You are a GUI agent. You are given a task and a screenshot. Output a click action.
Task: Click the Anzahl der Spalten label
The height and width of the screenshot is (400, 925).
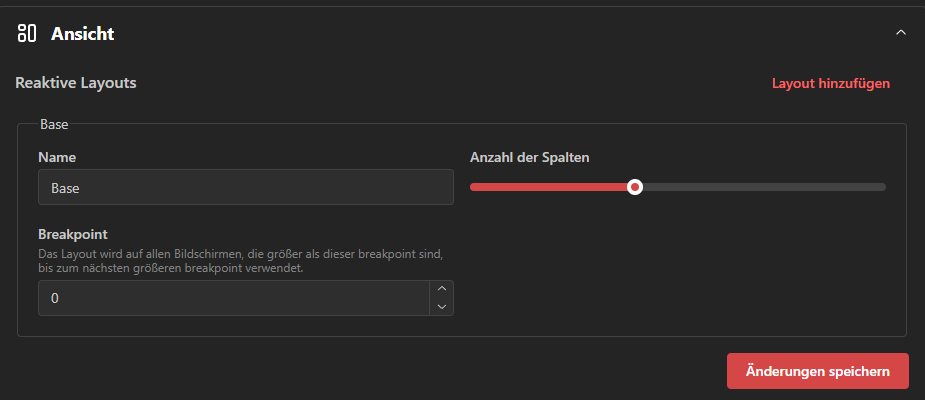529,157
